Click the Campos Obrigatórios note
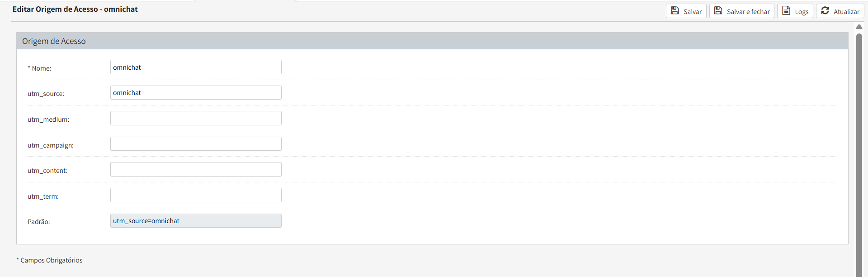Viewport: 868px width, 277px height. coord(51,260)
